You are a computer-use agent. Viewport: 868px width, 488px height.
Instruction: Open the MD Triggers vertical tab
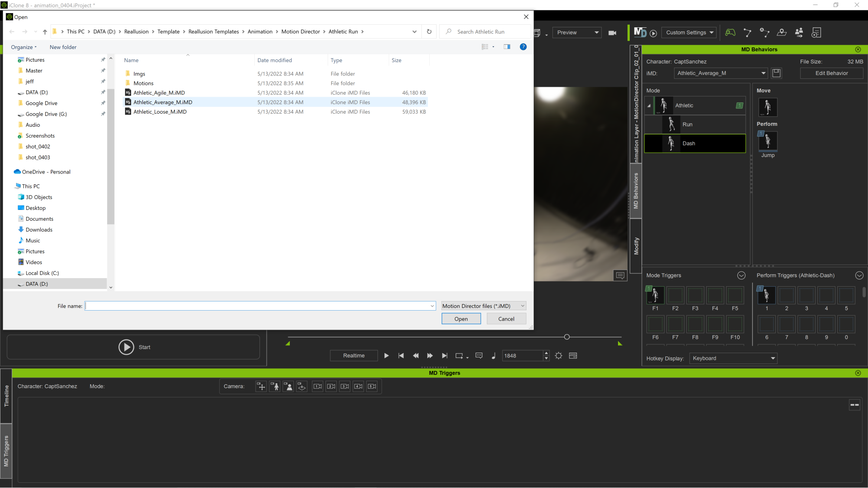point(6,451)
